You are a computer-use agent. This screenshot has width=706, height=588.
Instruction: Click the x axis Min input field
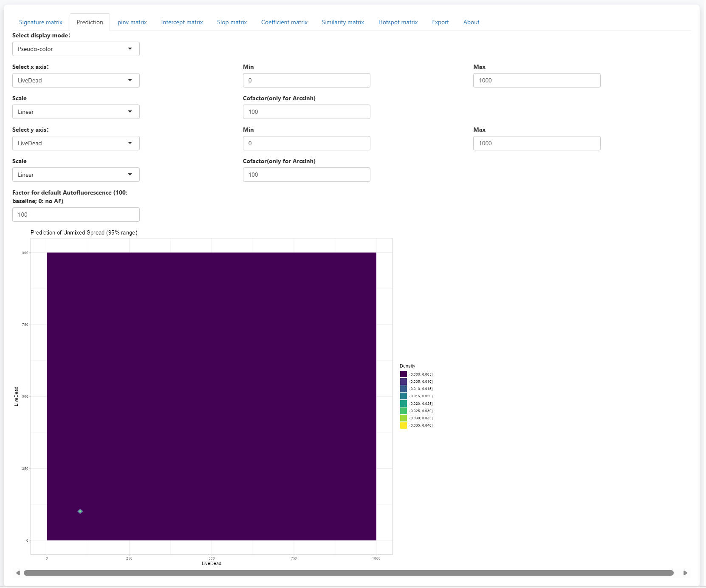tap(306, 80)
